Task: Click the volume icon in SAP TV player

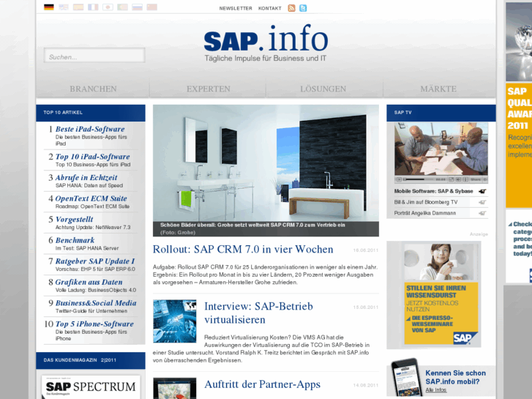Action: tap(458, 179)
